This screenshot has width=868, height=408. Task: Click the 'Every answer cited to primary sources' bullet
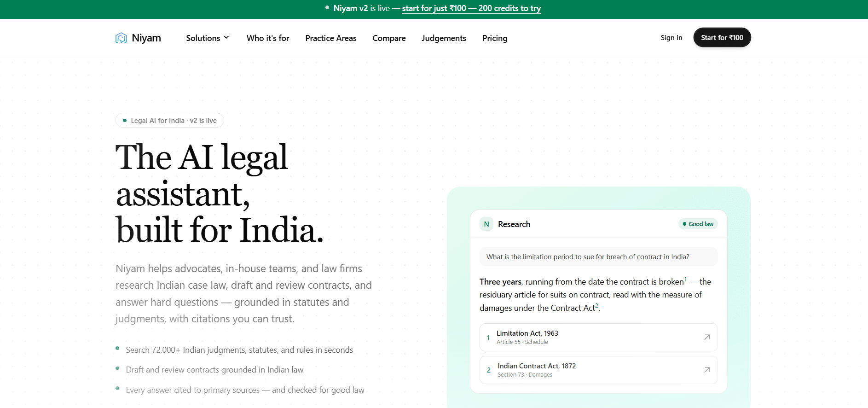[x=245, y=390]
